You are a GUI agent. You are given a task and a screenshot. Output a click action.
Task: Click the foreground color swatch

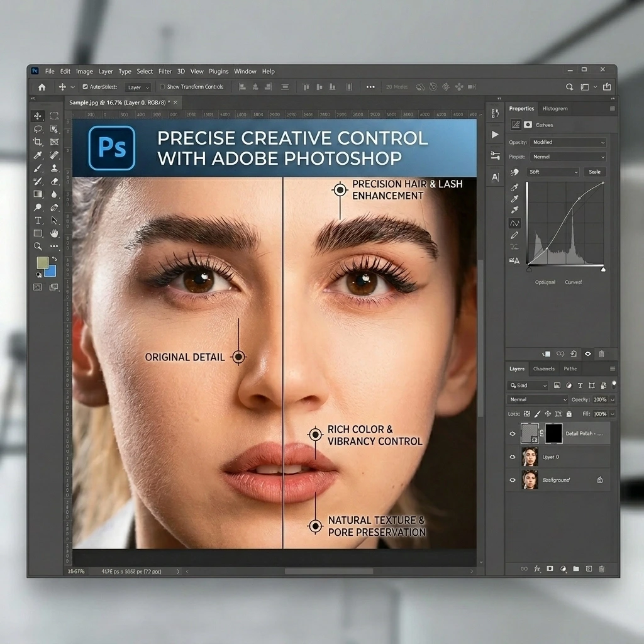(43, 263)
